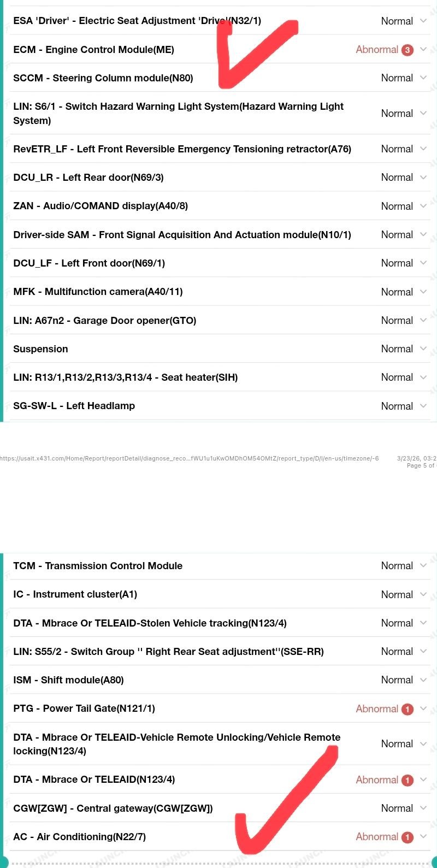Click the red badge on DTA Mbrace Or TELEAID(N123/4) row

[x=407, y=780]
